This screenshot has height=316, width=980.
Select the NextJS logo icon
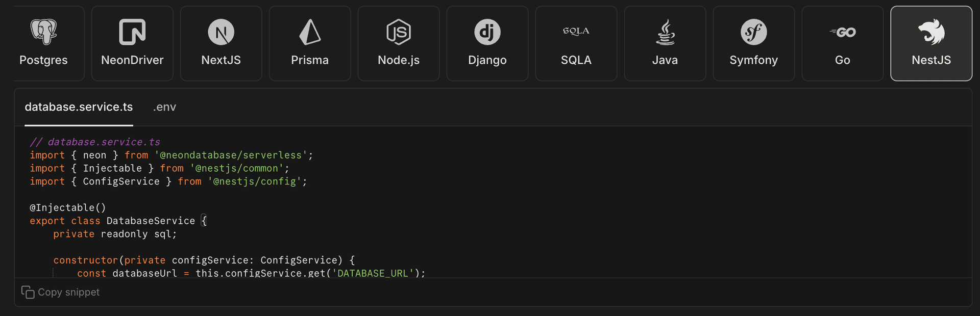[221, 32]
